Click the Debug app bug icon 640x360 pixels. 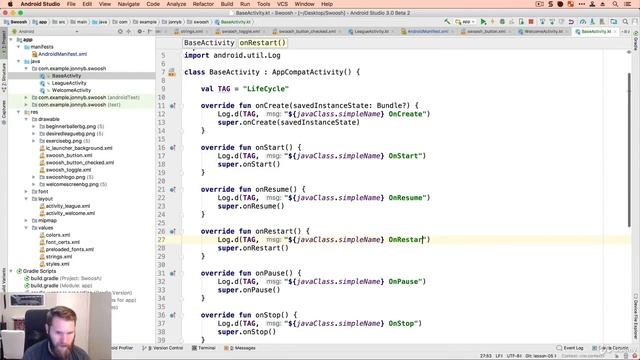[502, 22]
